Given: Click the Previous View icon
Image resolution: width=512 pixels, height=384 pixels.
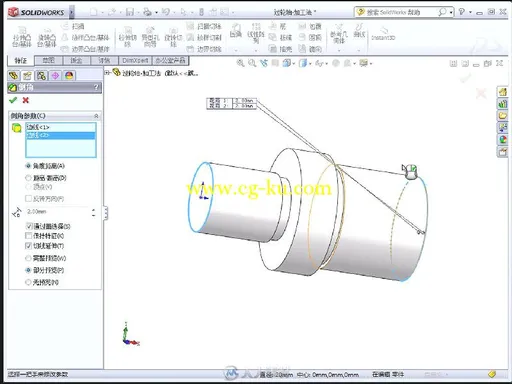Looking at the screenshot, I should pyautogui.click(x=264, y=63).
